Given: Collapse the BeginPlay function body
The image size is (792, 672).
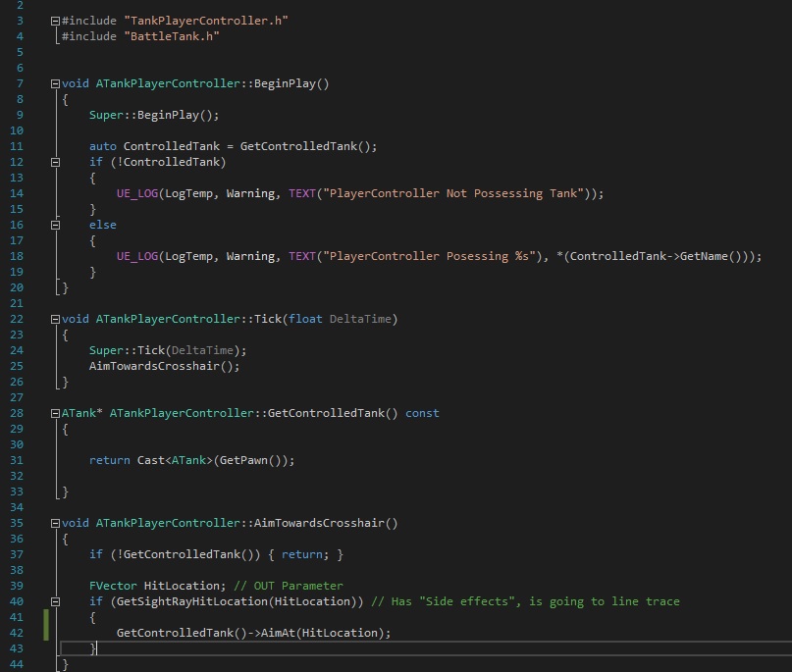Looking at the screenshot, I should tap(55, 83).
